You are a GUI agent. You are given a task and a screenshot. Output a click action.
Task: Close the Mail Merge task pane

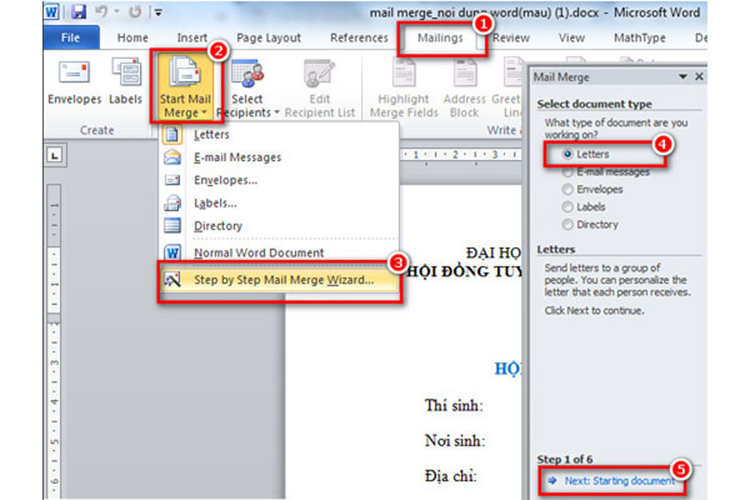[x=699, y=77]
